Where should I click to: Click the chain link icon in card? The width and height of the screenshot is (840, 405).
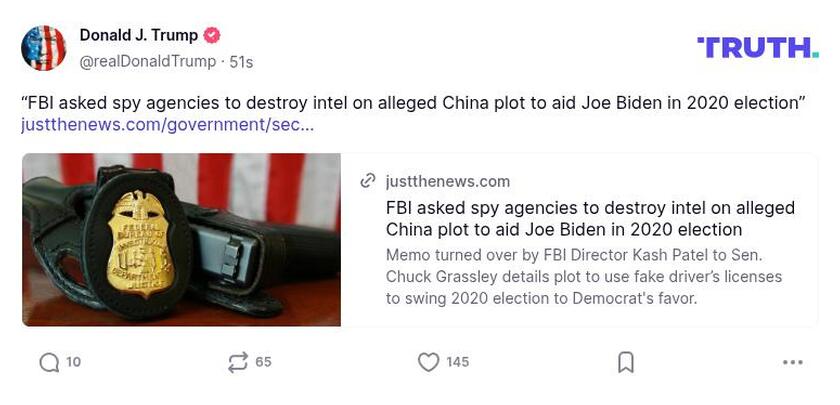(368, 181)
